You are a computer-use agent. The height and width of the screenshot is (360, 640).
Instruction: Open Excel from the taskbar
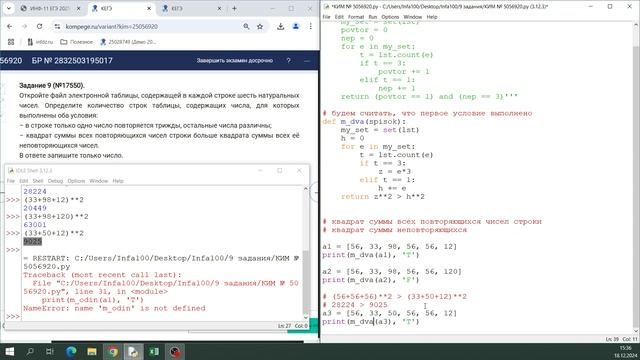pos(154,351)
